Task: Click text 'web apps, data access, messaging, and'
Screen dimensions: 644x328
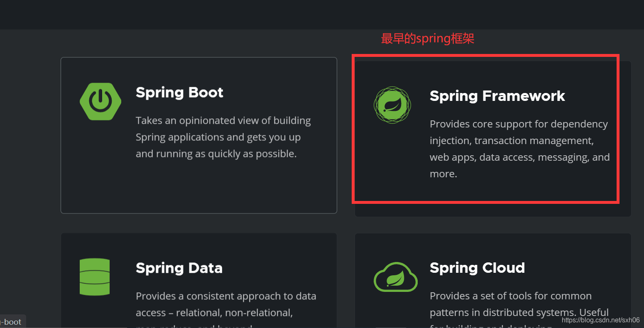Action: point(520,157)
